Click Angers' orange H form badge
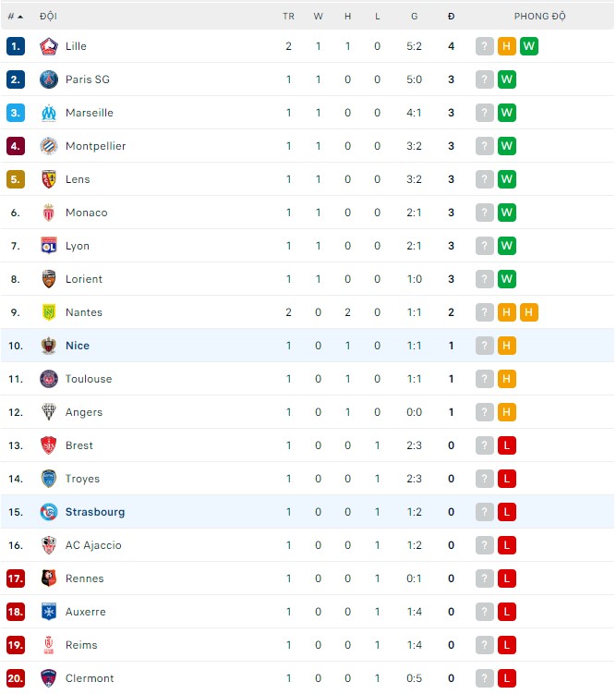 507,412
